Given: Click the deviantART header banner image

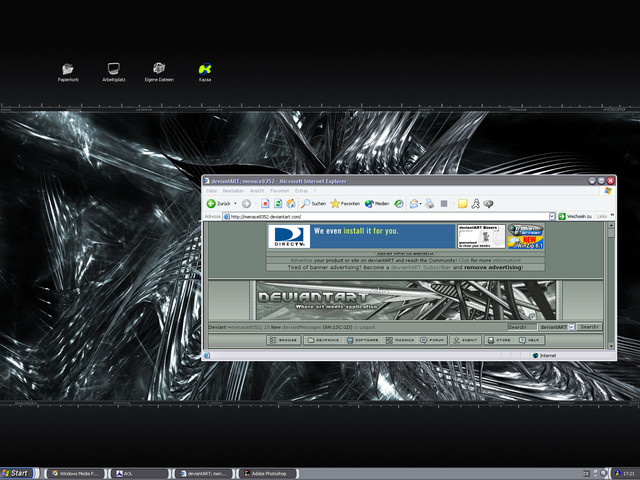Looking at the screenshot, I should click(x=406, y=300).
